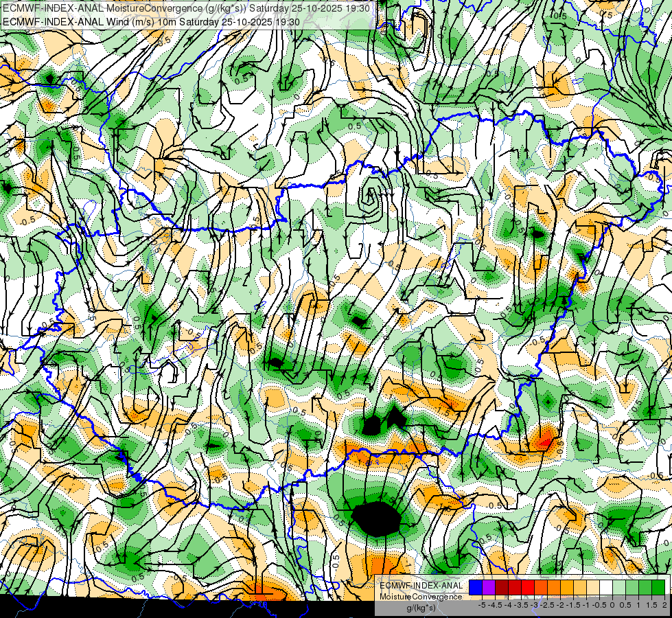
Task: Click the amber swatch left of legend -1.5
Action: click(566, 588)
